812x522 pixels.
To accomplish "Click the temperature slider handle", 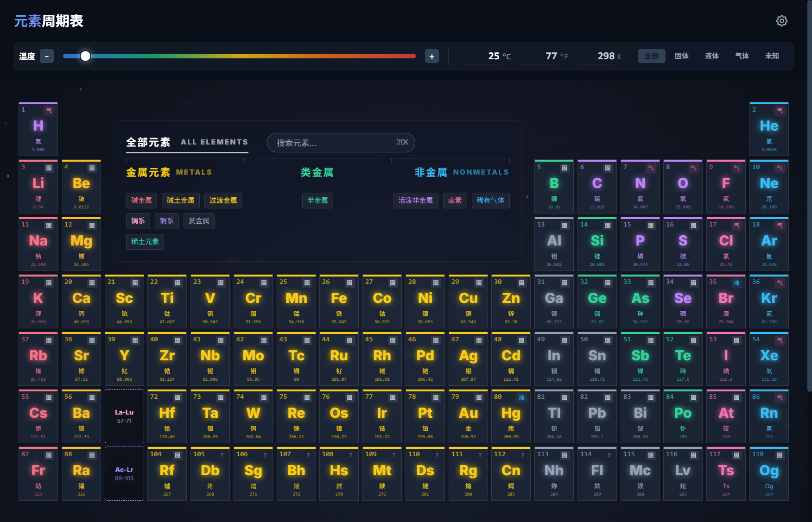I will tap(85, 56).
